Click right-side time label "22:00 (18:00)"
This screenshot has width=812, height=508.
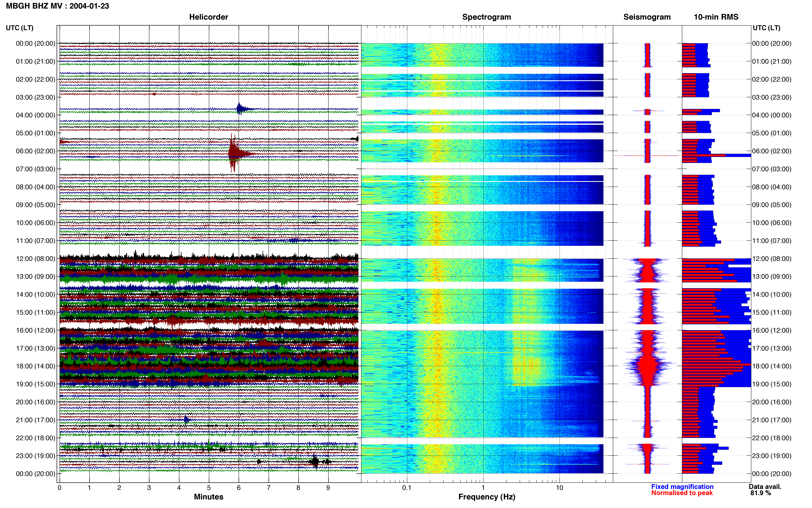[772, 438]
